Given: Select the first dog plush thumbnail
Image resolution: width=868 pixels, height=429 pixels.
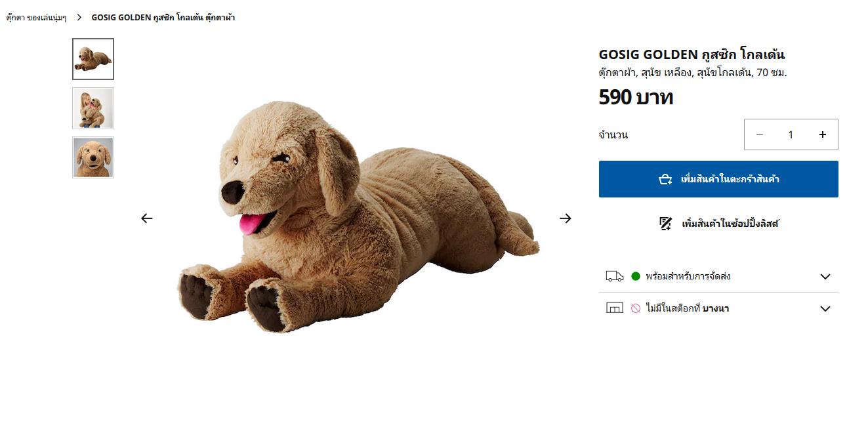Looking at the screenshot, I should click(x=93, y=58).
